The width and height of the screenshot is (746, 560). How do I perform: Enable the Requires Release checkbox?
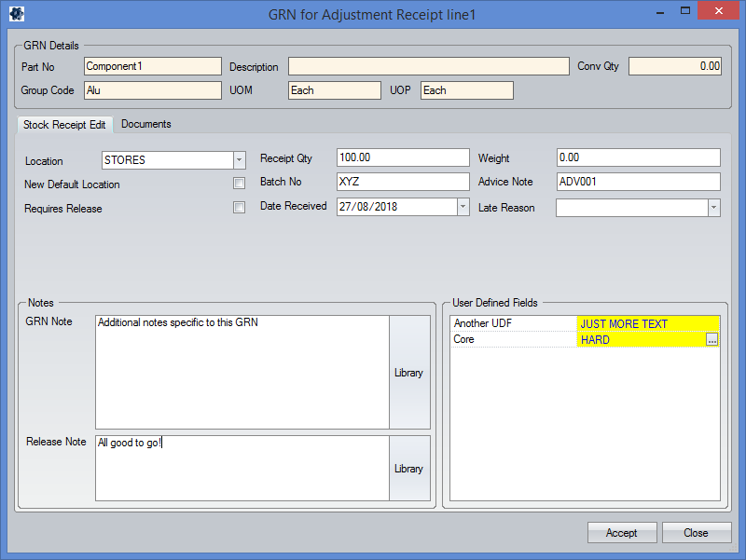[239, 208]
